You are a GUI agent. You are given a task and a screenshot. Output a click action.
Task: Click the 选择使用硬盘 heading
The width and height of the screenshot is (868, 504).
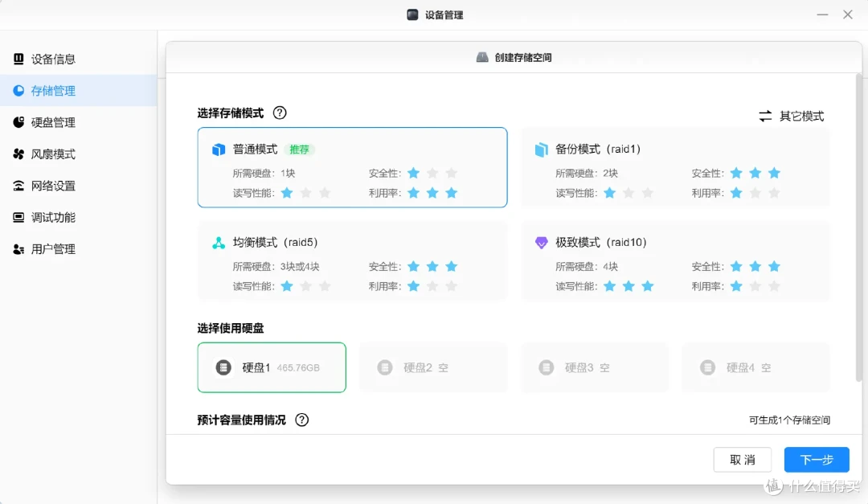[x=231, y=328]
